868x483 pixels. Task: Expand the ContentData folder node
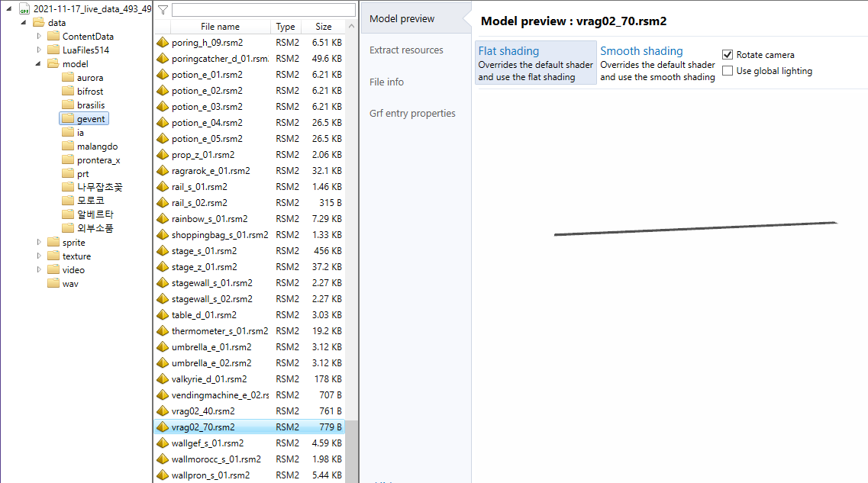click(x=38, y=37)
